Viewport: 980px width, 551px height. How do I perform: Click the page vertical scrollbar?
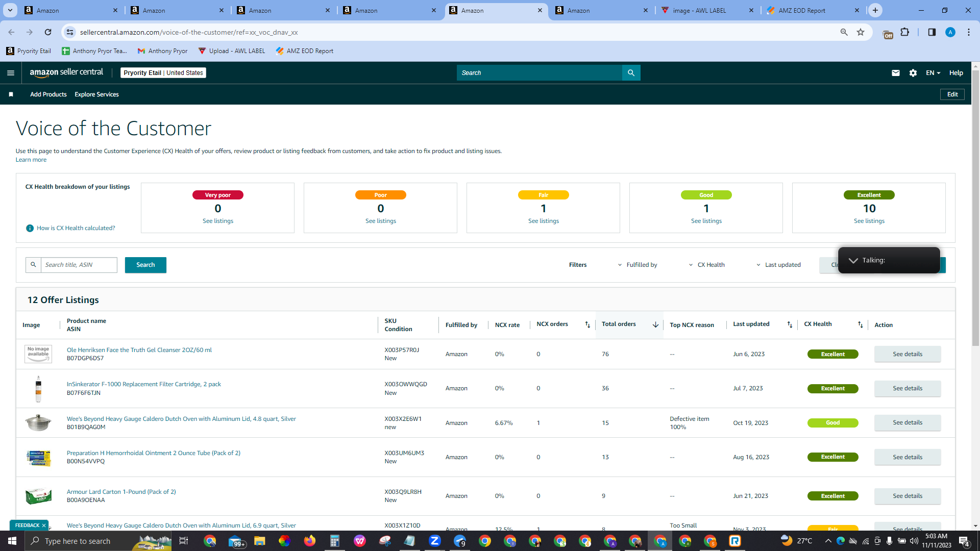coord(975,208)
